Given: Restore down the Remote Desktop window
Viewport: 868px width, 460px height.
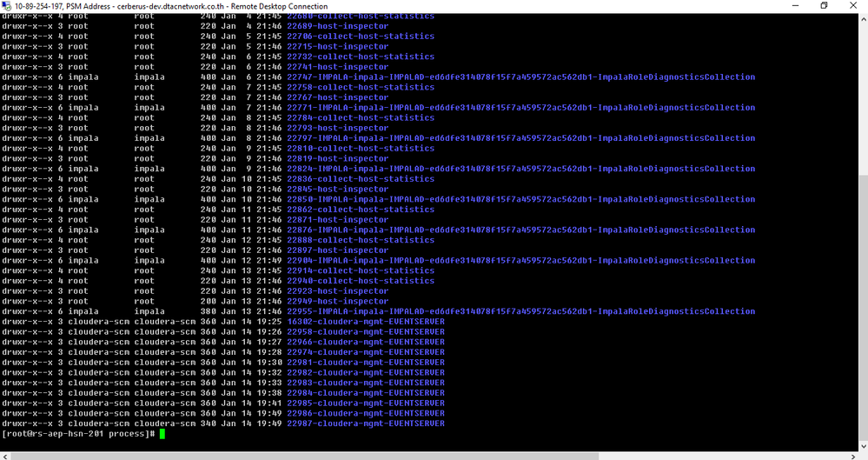Looking at the screenshot, I should [825, 5].
